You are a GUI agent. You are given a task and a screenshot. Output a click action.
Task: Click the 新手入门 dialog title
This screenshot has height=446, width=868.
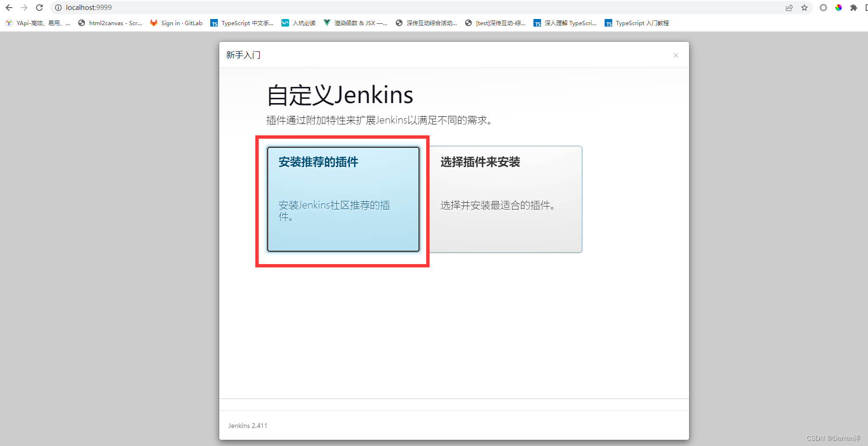tap(243, 55)
